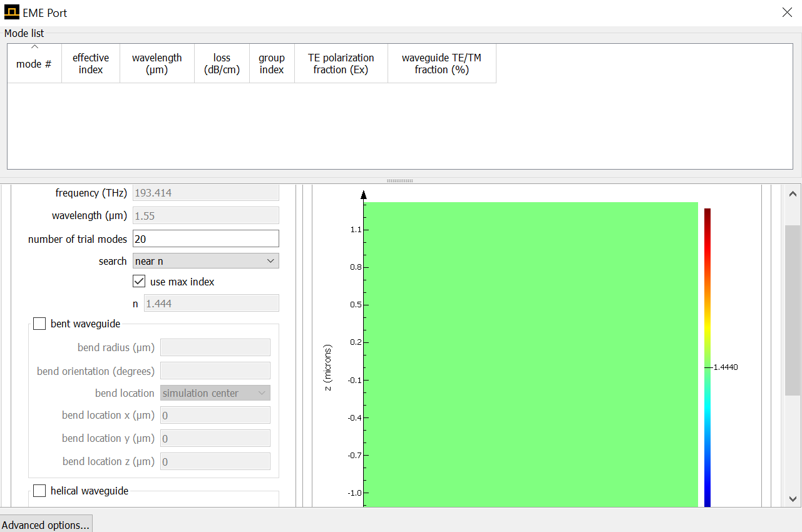Click the bend orientation (degrees) field

[x=215, y=371]
